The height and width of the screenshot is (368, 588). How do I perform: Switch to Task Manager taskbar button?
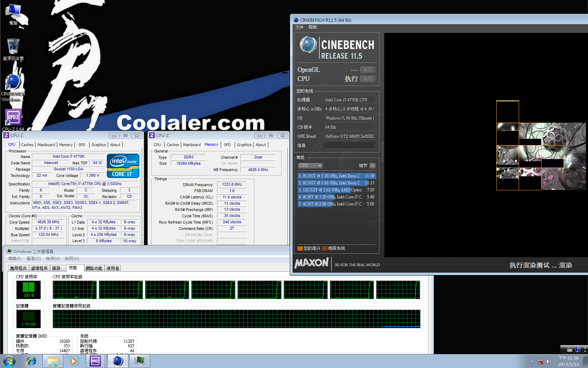pos(140,361)
